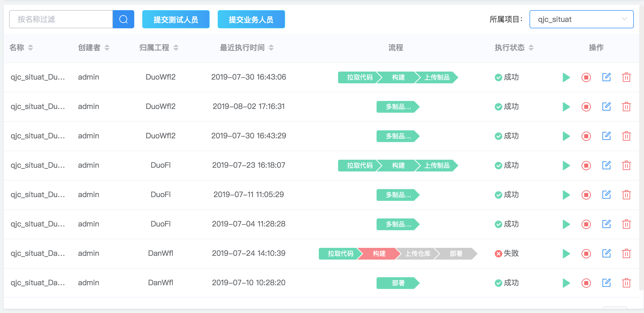The image size is (644, 313).
Task: Click the red 构建 stage in failed pipeline
Action: tap(379, 253)
